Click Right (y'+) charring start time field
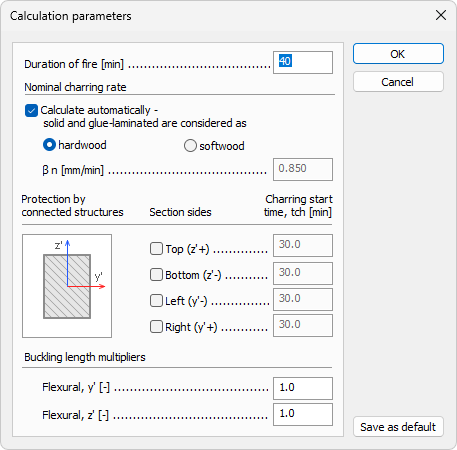The height and width of the screenshot is (450, 457). tap(303, 325)
